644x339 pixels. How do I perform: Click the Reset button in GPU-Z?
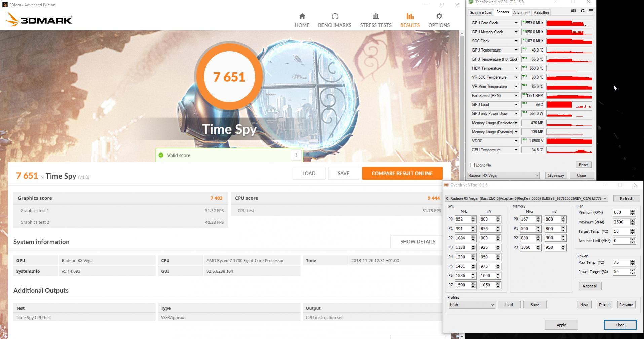583,165
